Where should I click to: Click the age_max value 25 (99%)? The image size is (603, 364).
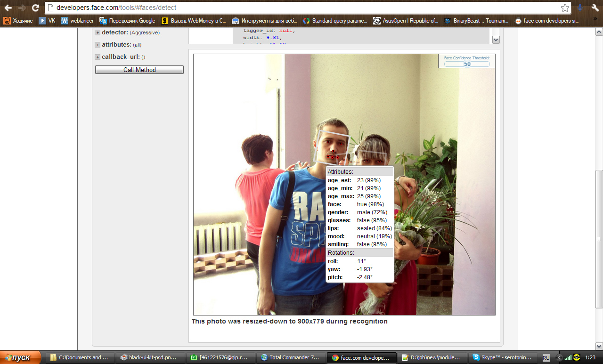tap(369, 196)
